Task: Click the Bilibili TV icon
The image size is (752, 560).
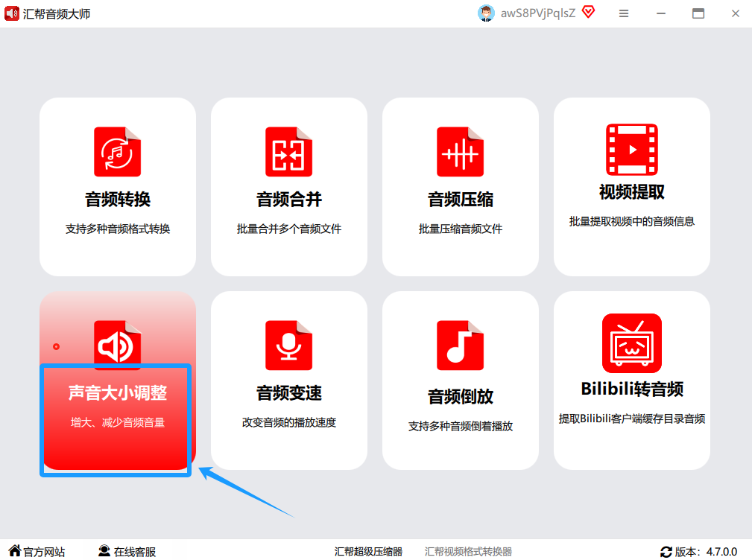Action: [631, 343]
